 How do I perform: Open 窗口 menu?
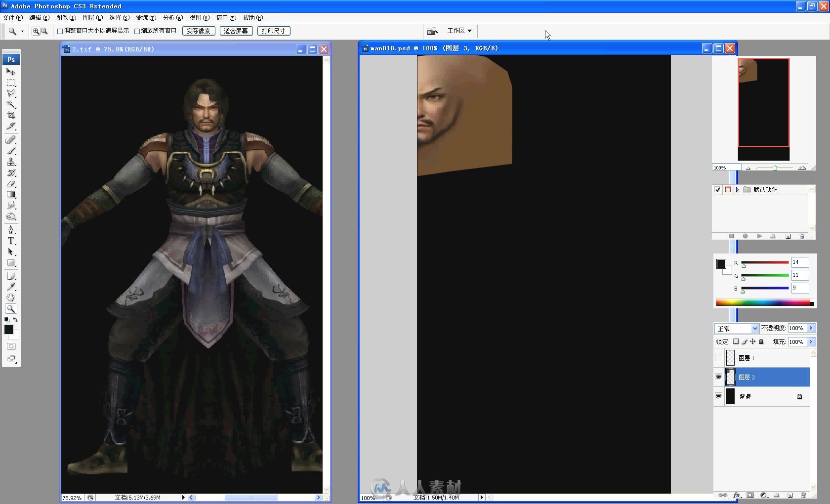pos(226,18)
